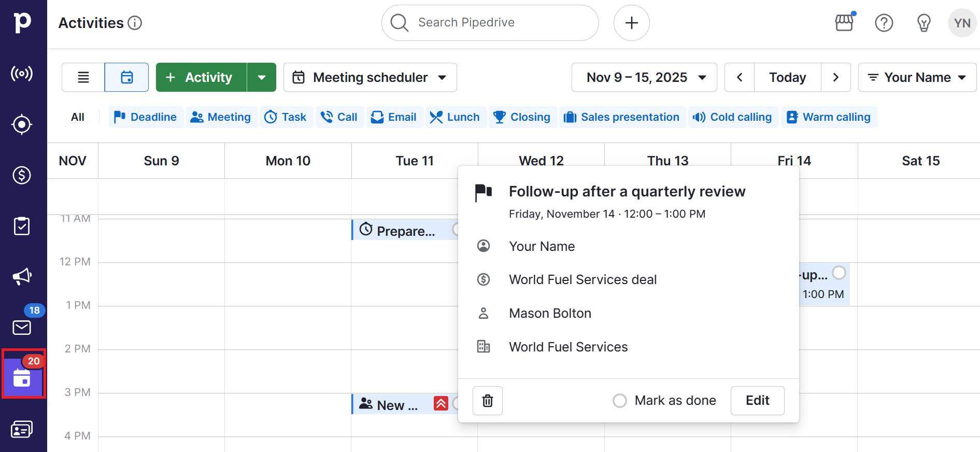Viewport: 980px width, 452px height.
Task: Open the Help question mark icon
Action: 884,23
